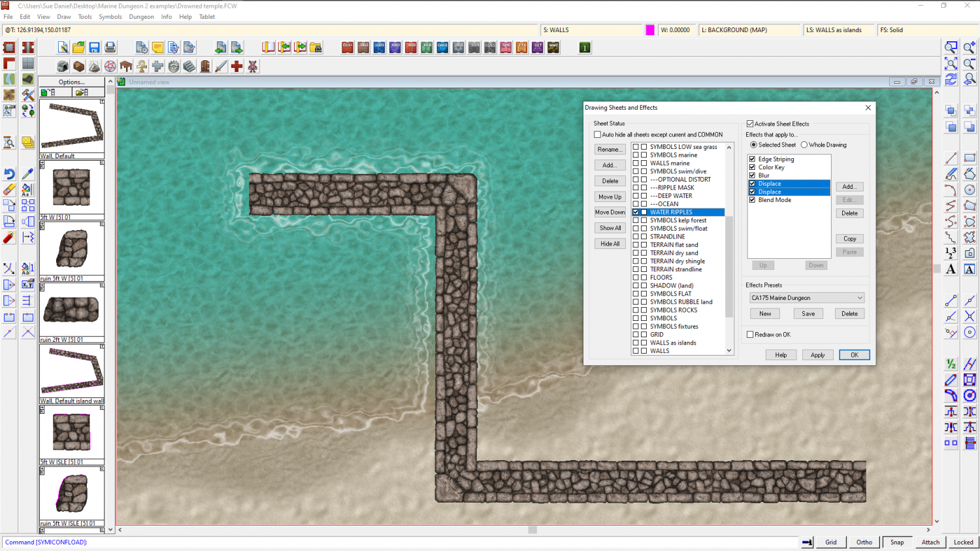The height and width of the screenshot is (551, 980).
Task: Open the Tablet menu
Action: 207,17
